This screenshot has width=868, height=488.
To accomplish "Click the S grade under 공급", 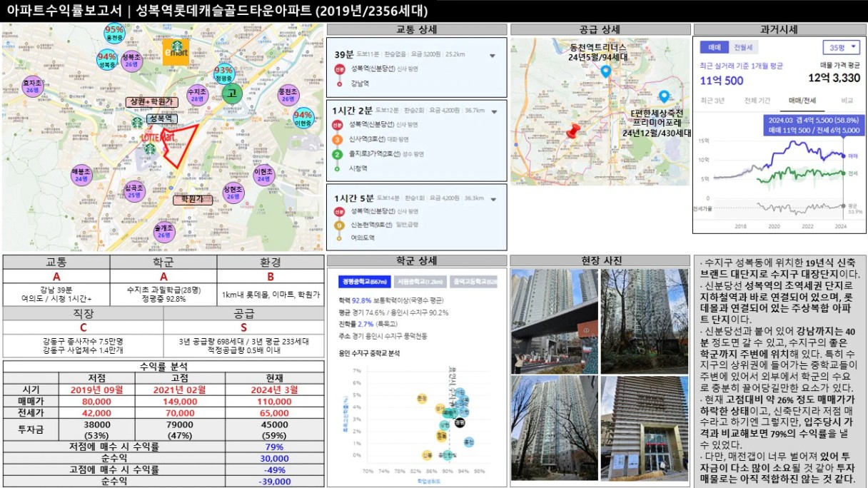I will tap(244, 328).
